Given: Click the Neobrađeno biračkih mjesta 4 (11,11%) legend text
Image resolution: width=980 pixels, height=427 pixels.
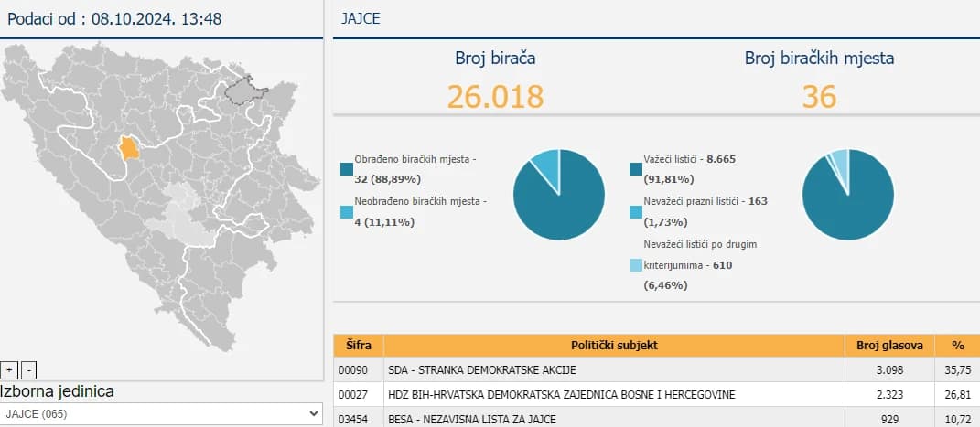Looking at the screenshot, I should pos(421,211).
